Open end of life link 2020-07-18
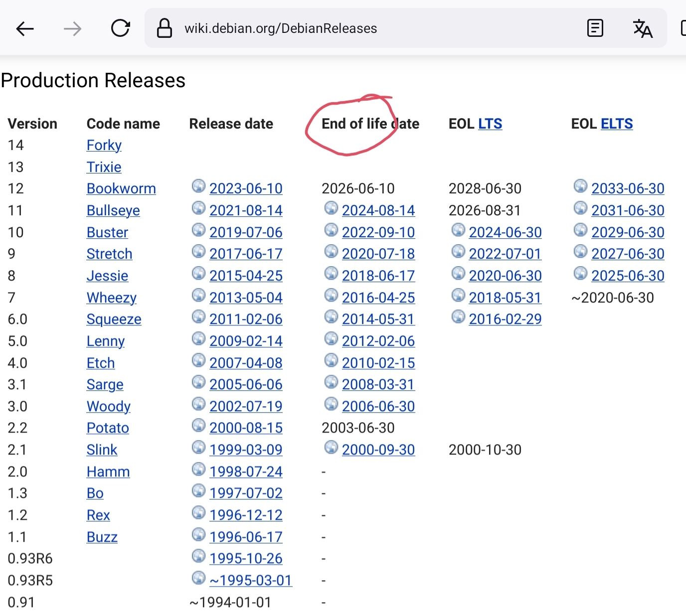Image resolution: width=686 pixels, height=616 pixels. [x=378, y=254]
